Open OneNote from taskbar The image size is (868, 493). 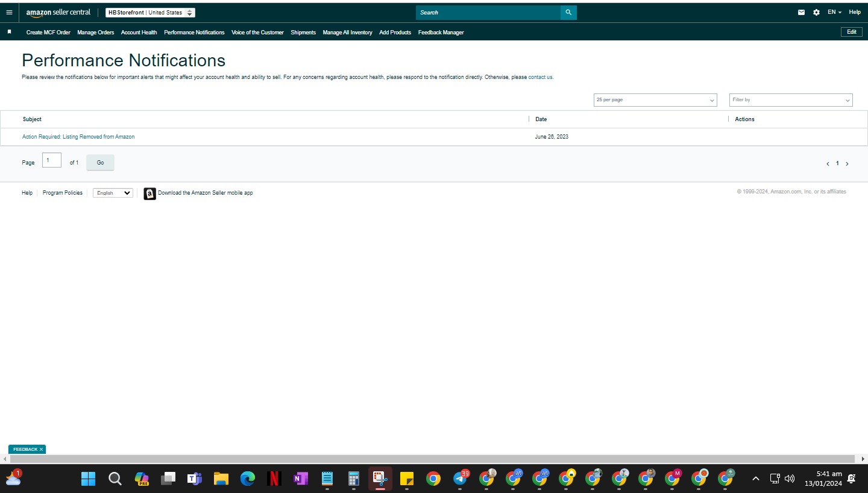point(301,479)
